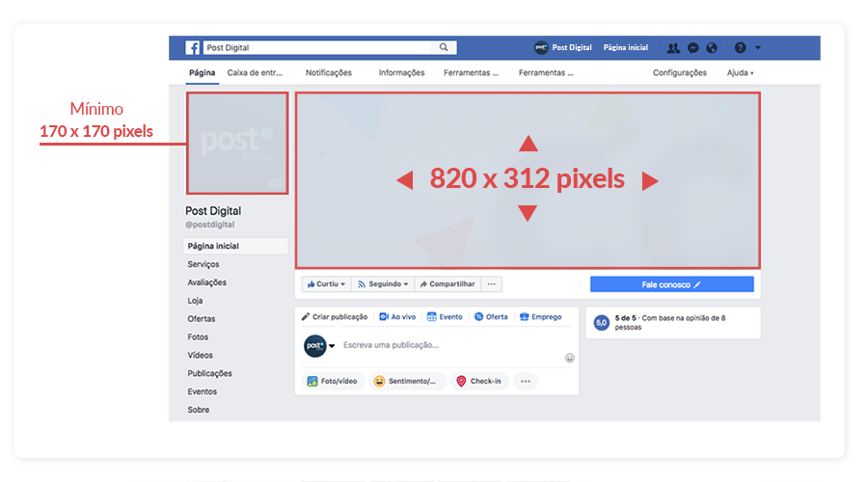
Task: Click the @postdigital handle
Action: pyautogui.click(x=210, y=225)
